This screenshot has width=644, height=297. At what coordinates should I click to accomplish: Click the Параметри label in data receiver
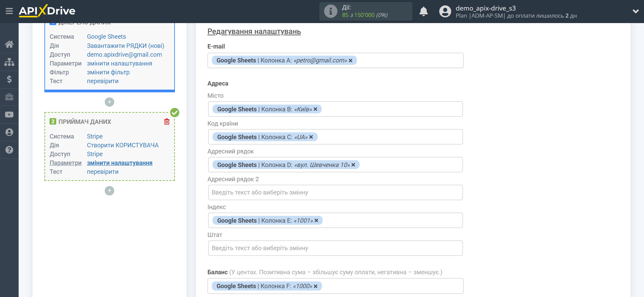point(65,163)
